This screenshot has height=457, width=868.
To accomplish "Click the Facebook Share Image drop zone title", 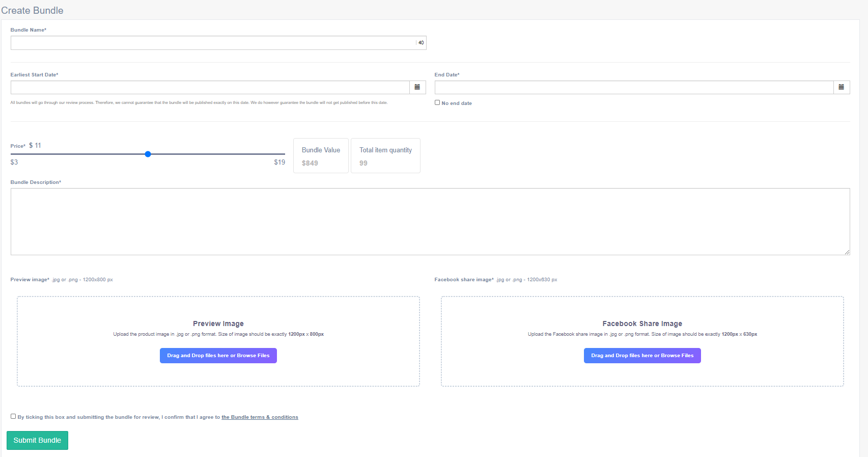I will click(642, 324).
